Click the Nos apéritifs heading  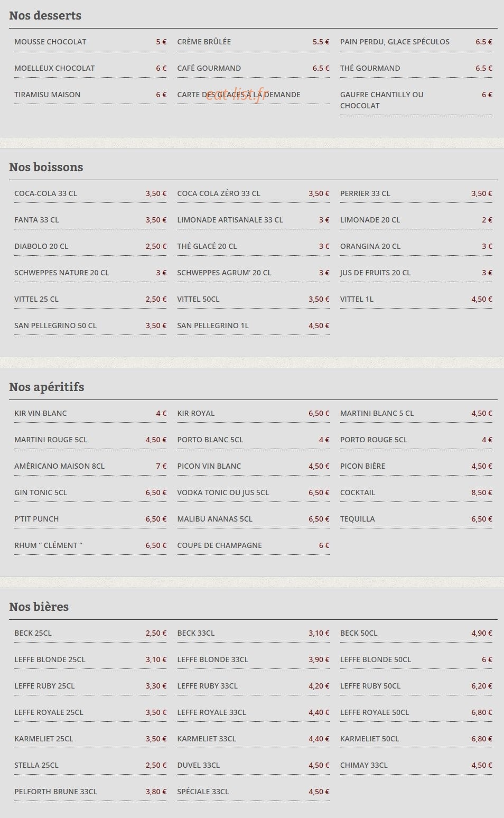click(47, 387)
